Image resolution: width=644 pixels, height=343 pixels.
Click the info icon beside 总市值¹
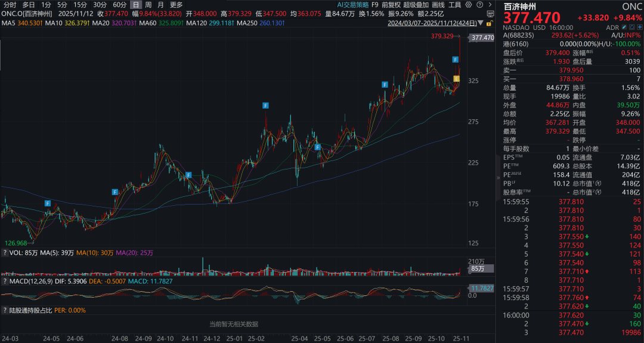click(x=598, y=184)
